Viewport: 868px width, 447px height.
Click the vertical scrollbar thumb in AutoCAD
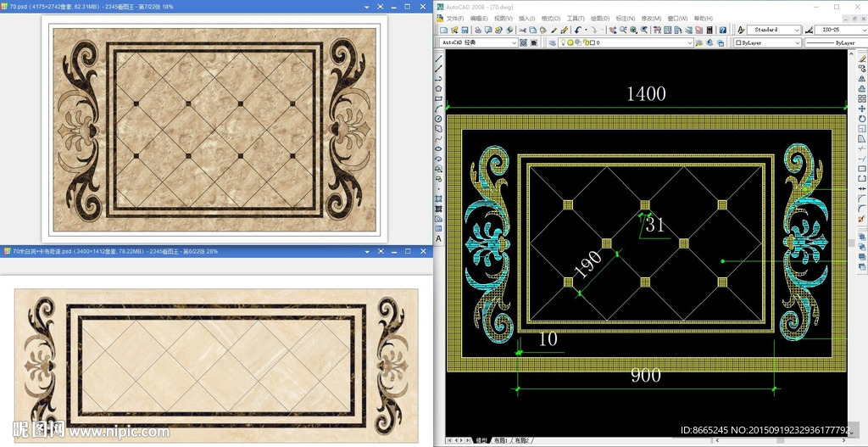point(852,243)
